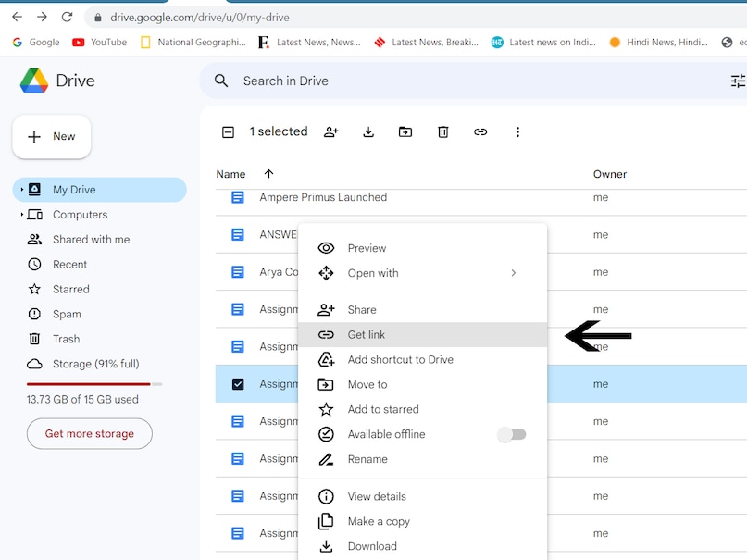Image resolution: width=747 pixels, height=560 pixels.
Task: Click the search options filter icon
Action: [737, 81]
